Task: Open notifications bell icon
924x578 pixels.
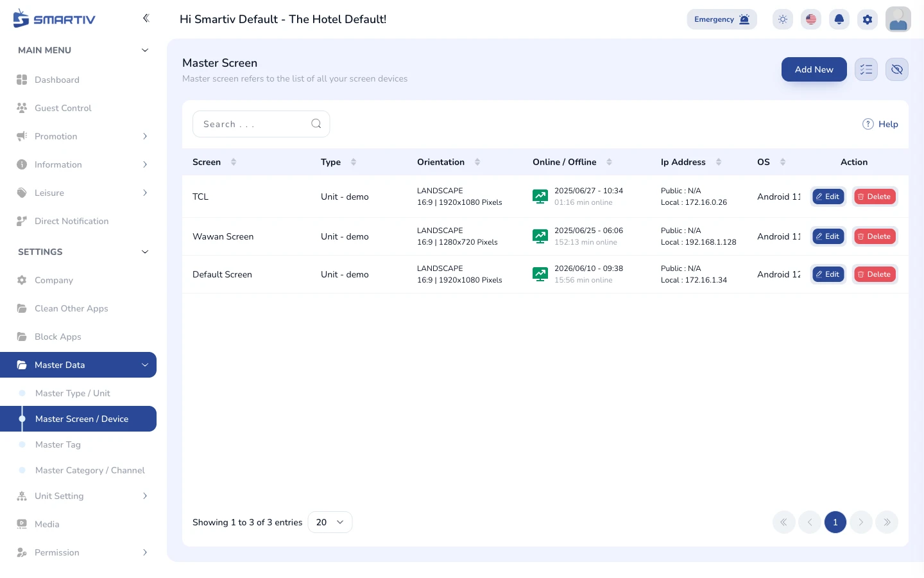Action: pos(839,19)
